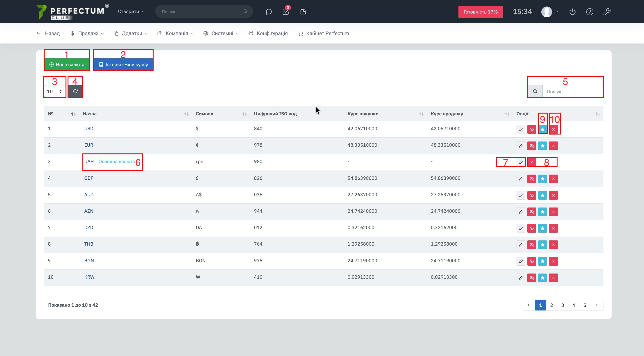The image size is (644, 356).
Task: Click the power timer icon
Action: tap(572, 12)
